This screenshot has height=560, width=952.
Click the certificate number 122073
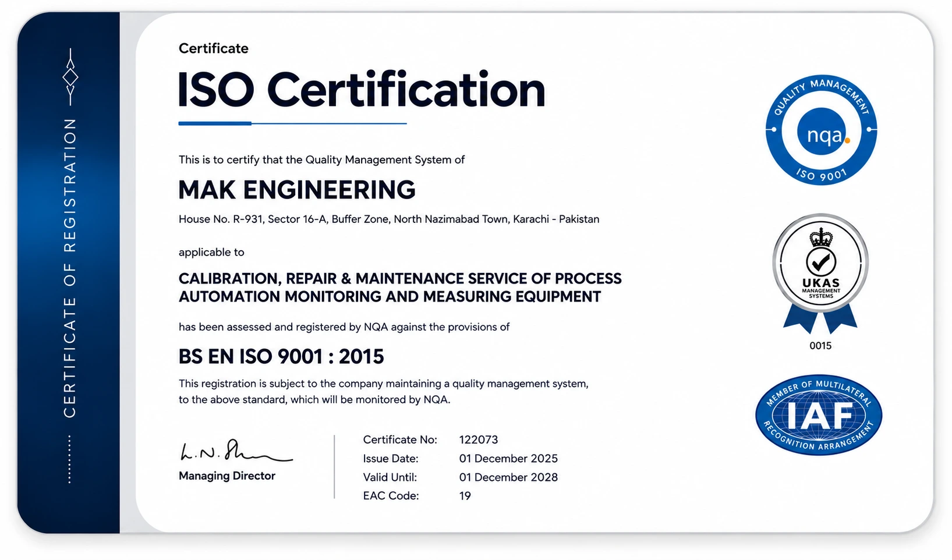pos(479,440)
